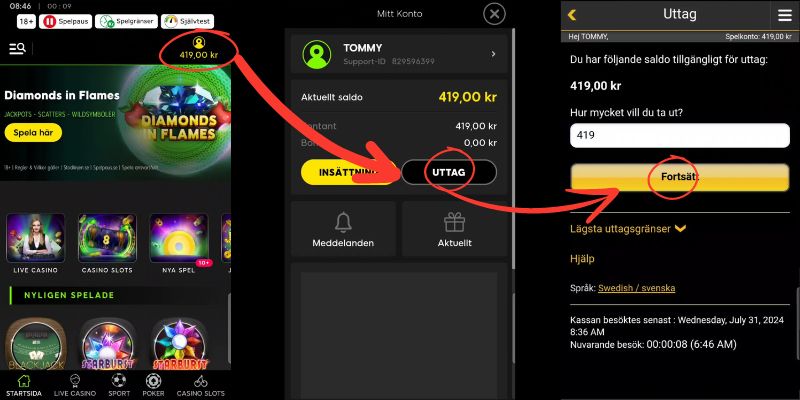
Task: Open the Spelgränser limits button
Action: point(126,21)
